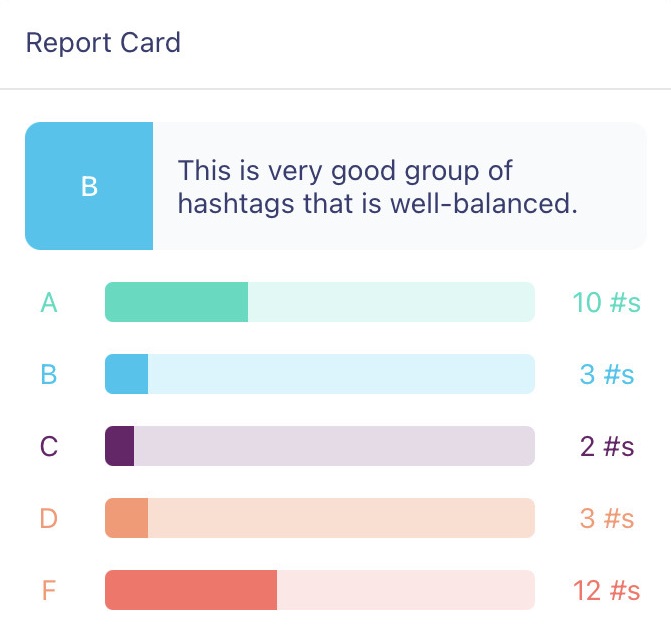This screenshot has height=635, width=671.
Task: Click the grade F row label
Action: (49, 590)
